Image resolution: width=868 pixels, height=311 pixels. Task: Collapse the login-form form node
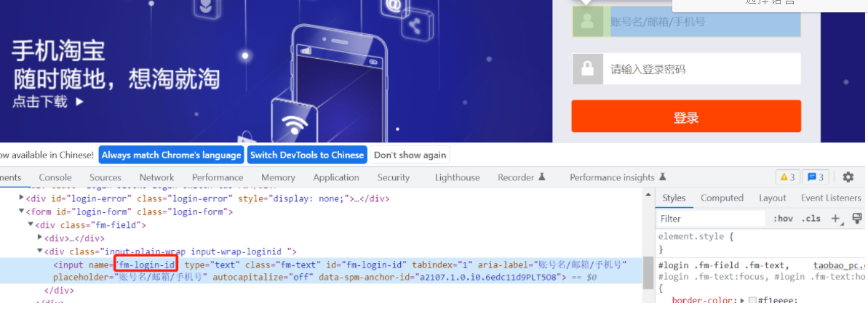[22, 211]
